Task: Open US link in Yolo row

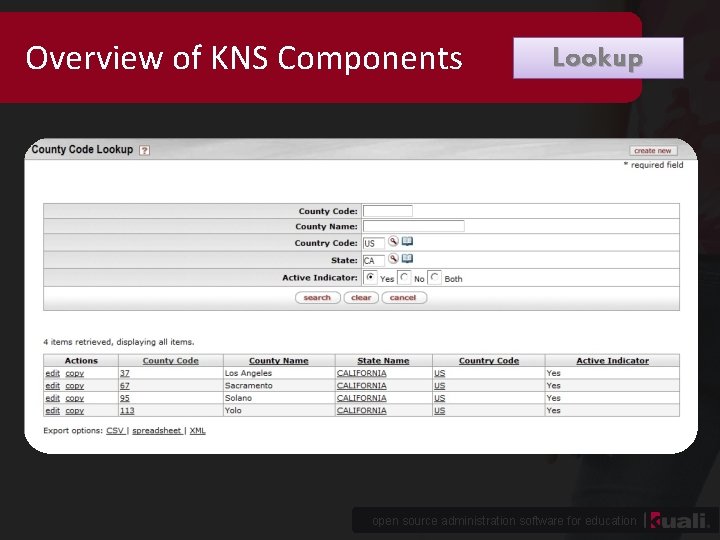Action: (439, 411)
